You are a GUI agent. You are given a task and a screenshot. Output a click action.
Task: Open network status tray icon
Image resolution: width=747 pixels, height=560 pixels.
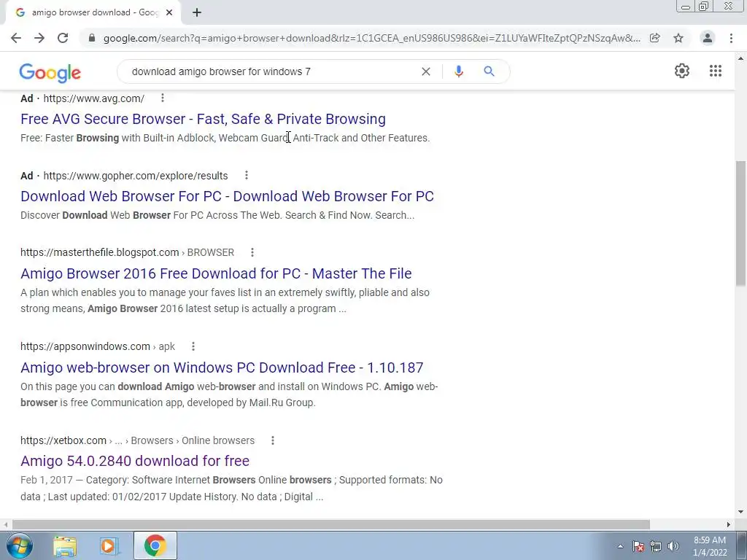pyautogui.click(x=656, y=546)
